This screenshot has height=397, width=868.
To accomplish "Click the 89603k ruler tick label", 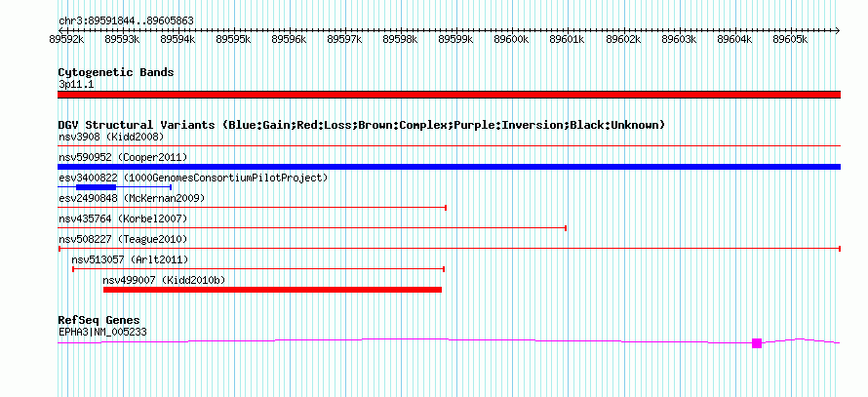I will point(679,39).
